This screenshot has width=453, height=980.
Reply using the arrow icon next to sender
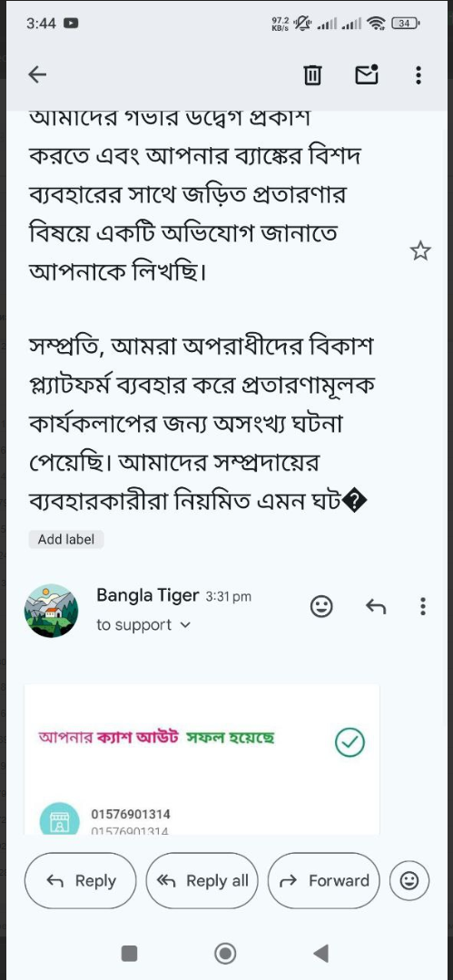pos(376,606)
